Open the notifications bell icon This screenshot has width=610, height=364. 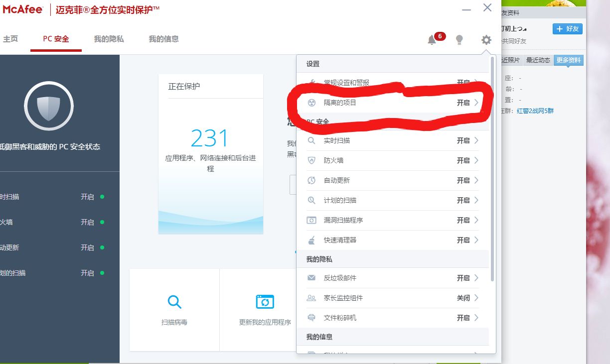coord(432,40)
